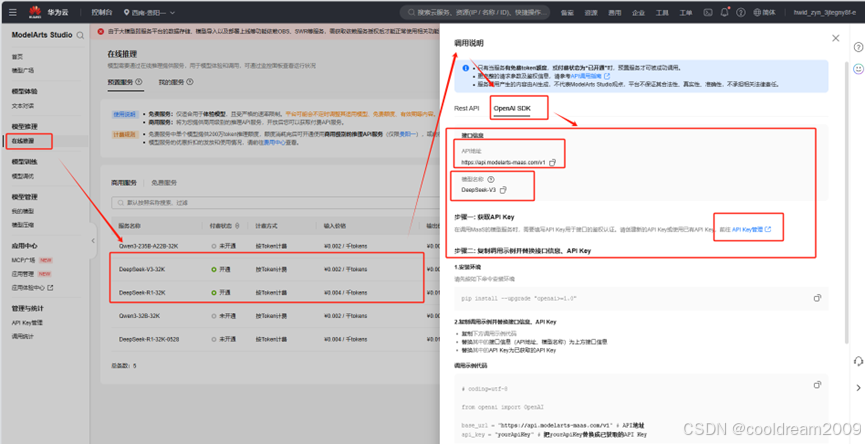865x444 pixels.
Task: Select the 免费服务 sub-tab
Action: (164, 183)
